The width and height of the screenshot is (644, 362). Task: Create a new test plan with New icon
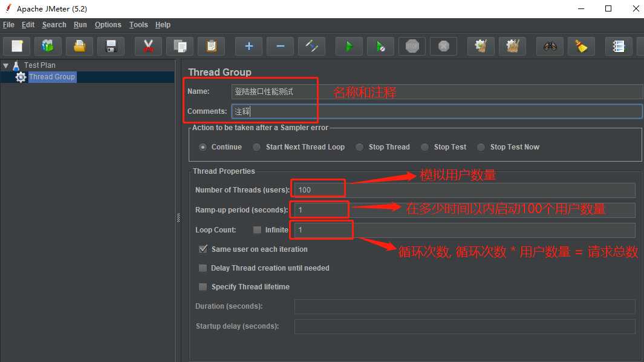tap(17, 46)
